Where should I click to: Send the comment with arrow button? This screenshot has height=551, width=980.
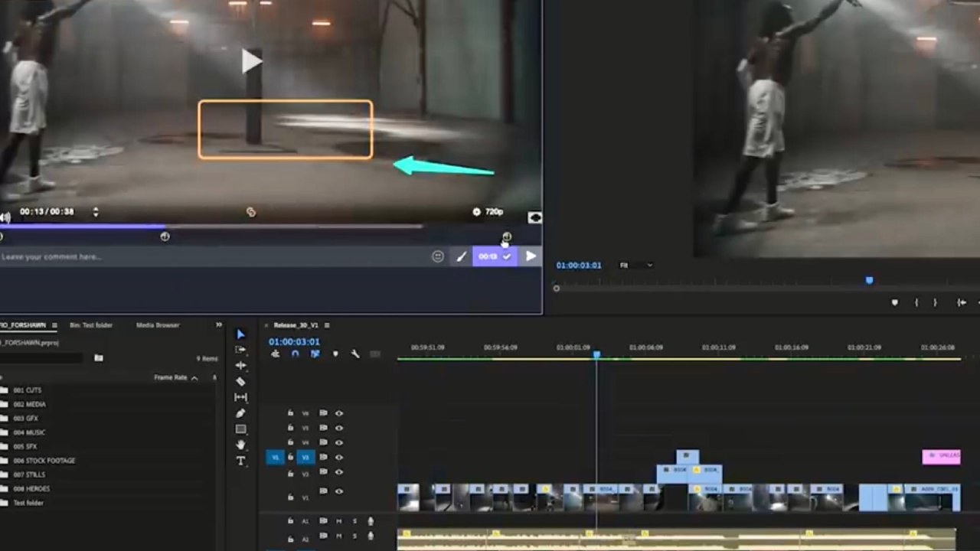(531, 256)
